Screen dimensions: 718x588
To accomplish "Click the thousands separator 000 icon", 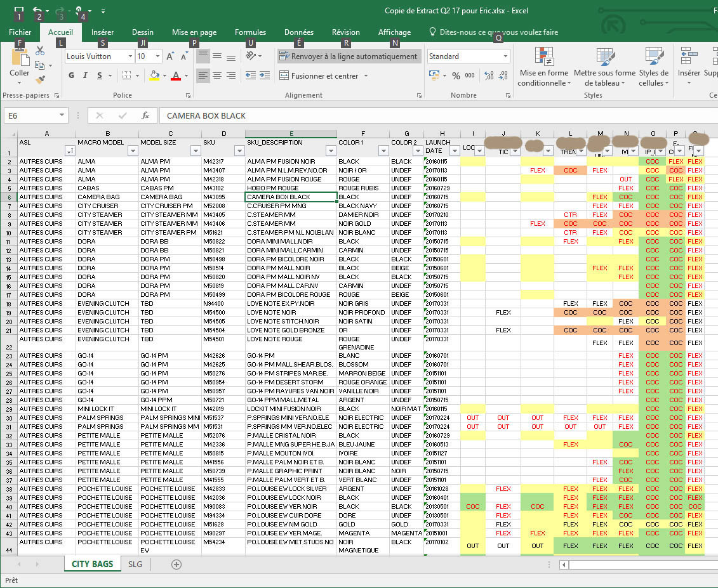I will pyautogui.click(x=470, y=75).
